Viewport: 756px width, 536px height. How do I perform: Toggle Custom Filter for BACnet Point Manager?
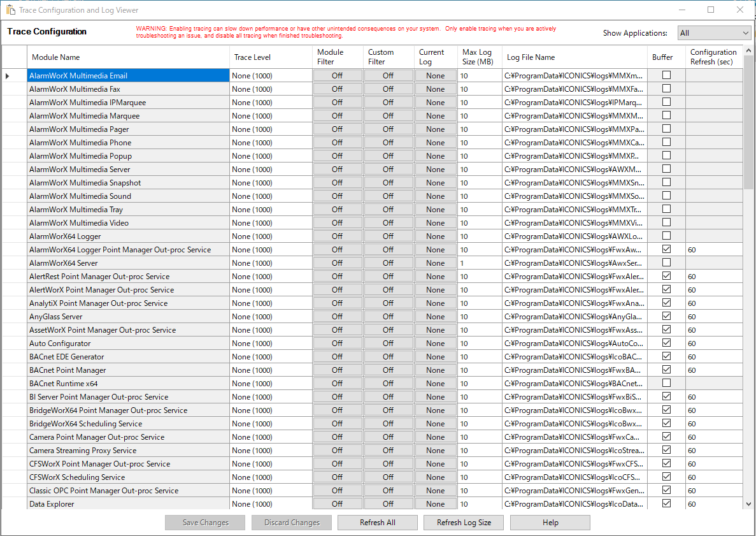[x=388, y=370]
